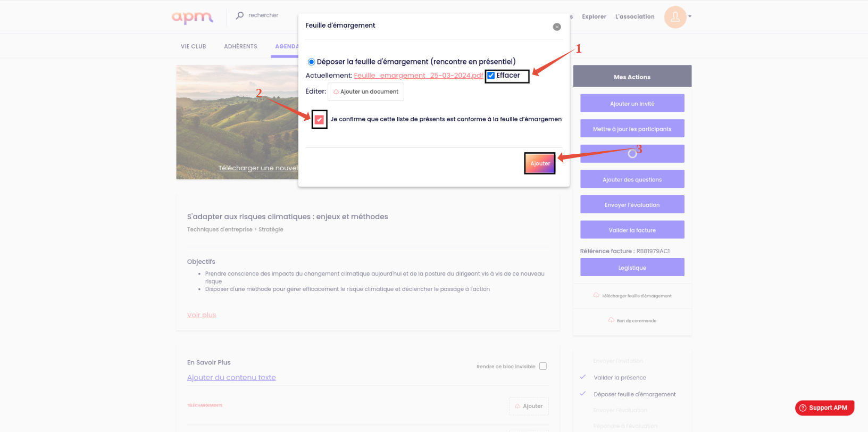Select Déposer la feuille d'émargement radio option
Screen dimensions: 868x432
pos(312,62)
